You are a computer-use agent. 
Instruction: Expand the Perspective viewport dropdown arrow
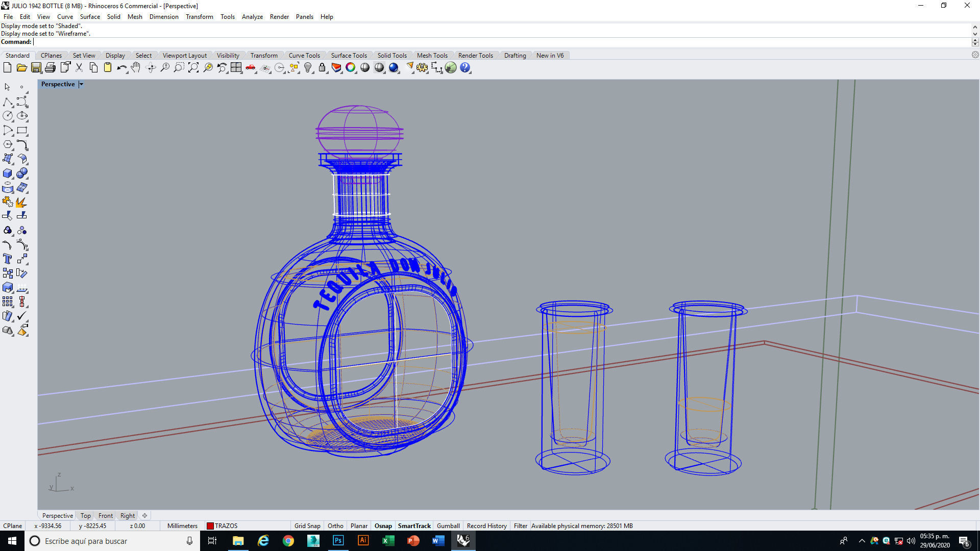(x=81, y=84)
